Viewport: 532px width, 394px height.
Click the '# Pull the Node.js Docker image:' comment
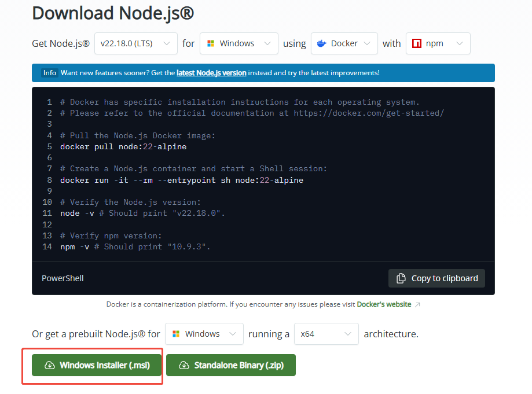tap(138, 135)
